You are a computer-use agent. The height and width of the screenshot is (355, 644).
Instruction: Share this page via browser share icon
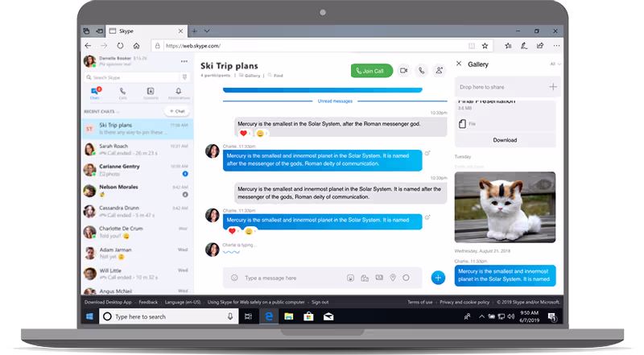(x=540, y=46)
